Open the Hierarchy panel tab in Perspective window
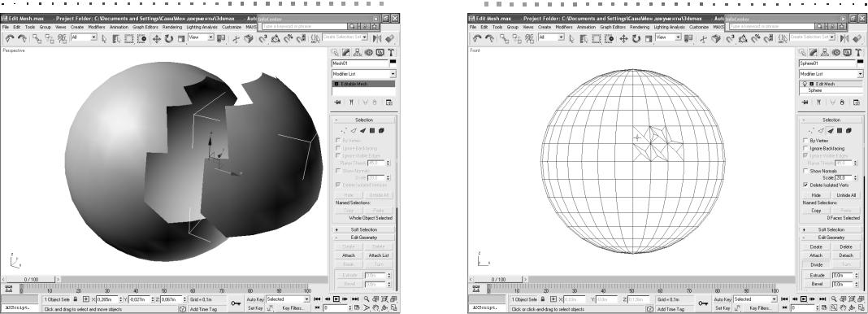The image size is (868, 314). point(357,53)
